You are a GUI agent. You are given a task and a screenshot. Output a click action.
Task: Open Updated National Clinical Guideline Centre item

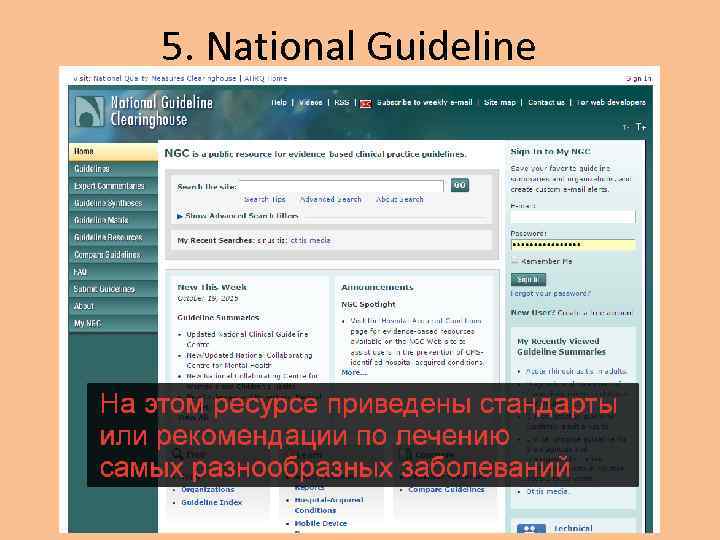[247, 339]
